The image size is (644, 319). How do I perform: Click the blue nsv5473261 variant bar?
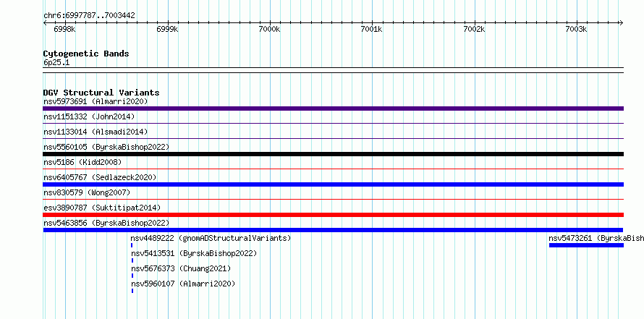587,245
